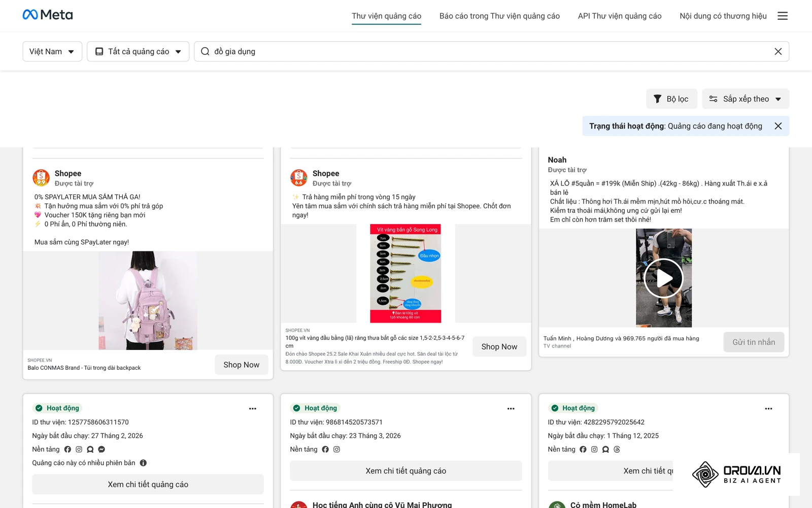Open the Việt Nam country dropdown

click(52, 51)
